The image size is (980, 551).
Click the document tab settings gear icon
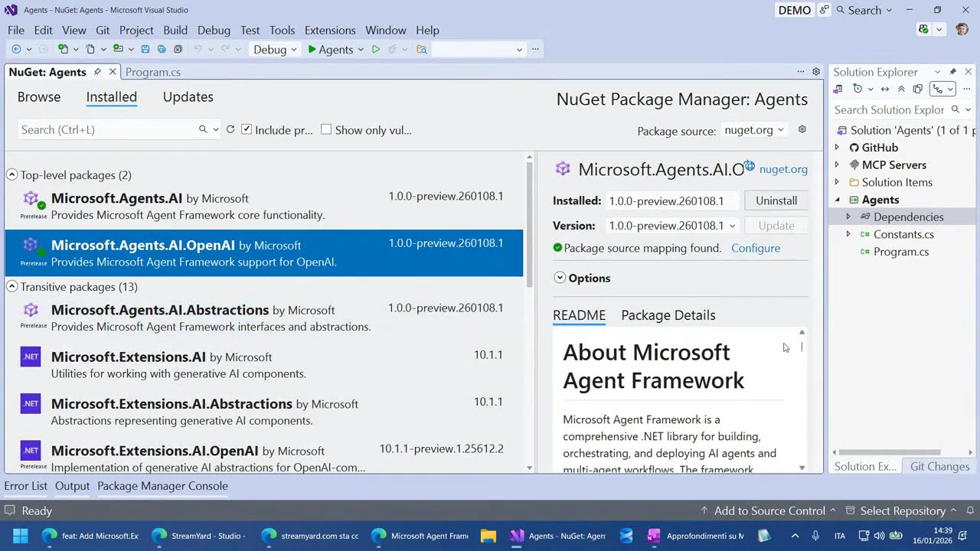coord(816,71)
